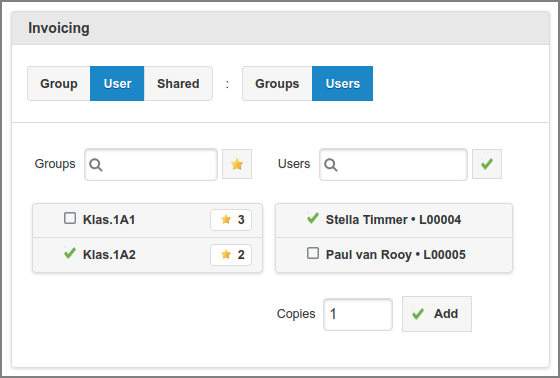Click the Klas.1A1 group name
The width and height of the screenshot is (560, 378).
point(109,220)
